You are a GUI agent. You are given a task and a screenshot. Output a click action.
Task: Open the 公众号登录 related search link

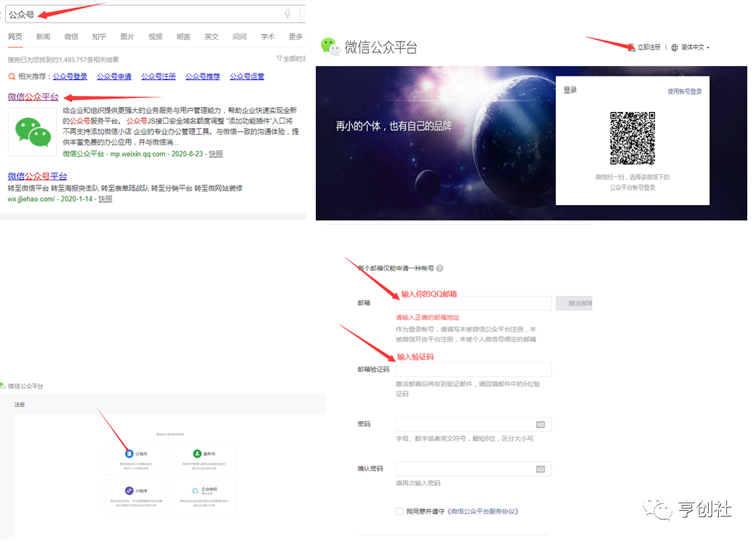click(70, 76)
